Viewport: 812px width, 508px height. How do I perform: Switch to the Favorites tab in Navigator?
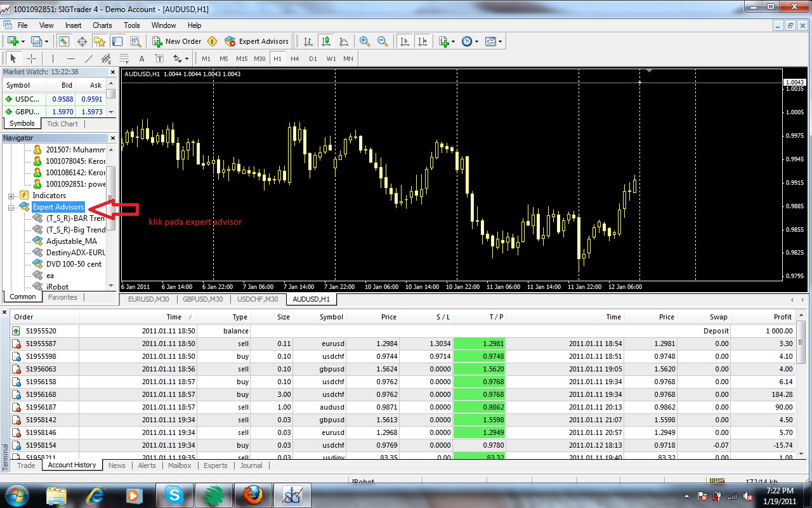coord(63,297)
